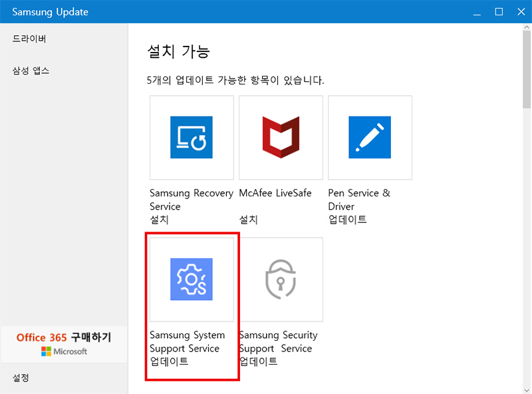Click 설치 under Samsung Recovery Service

click(159, 220)
